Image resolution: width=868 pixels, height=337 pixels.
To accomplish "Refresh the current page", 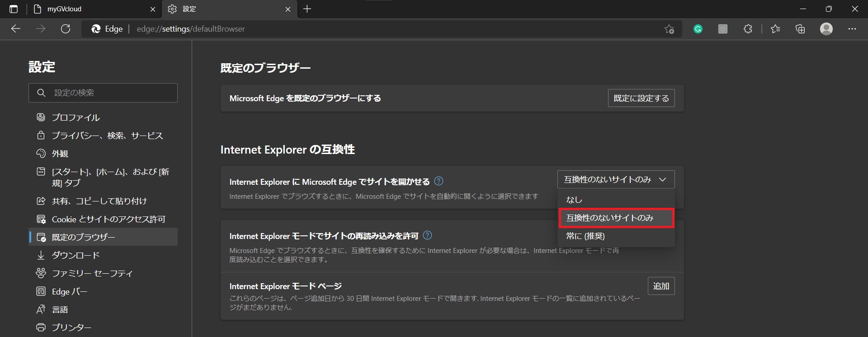I will click(x=66, y=29).
